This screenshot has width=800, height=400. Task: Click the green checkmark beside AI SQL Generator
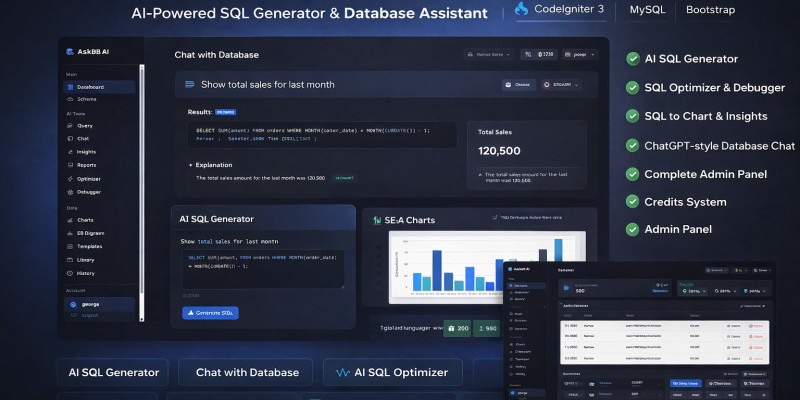point(633,59)
